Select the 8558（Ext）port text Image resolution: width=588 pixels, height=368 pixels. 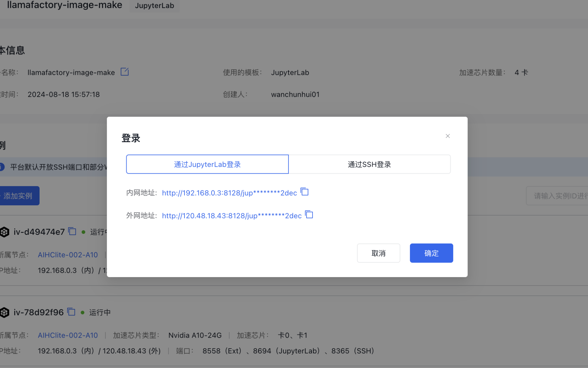point(222,351)
